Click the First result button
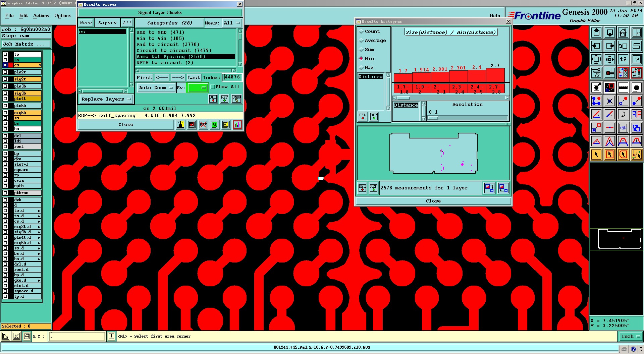 pos(144,77)
